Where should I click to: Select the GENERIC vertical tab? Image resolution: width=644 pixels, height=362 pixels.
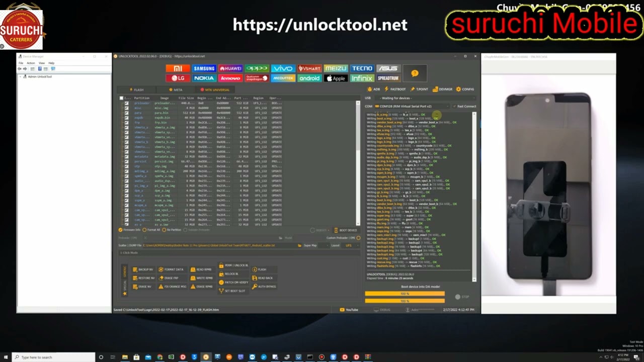tap(125, 271)
